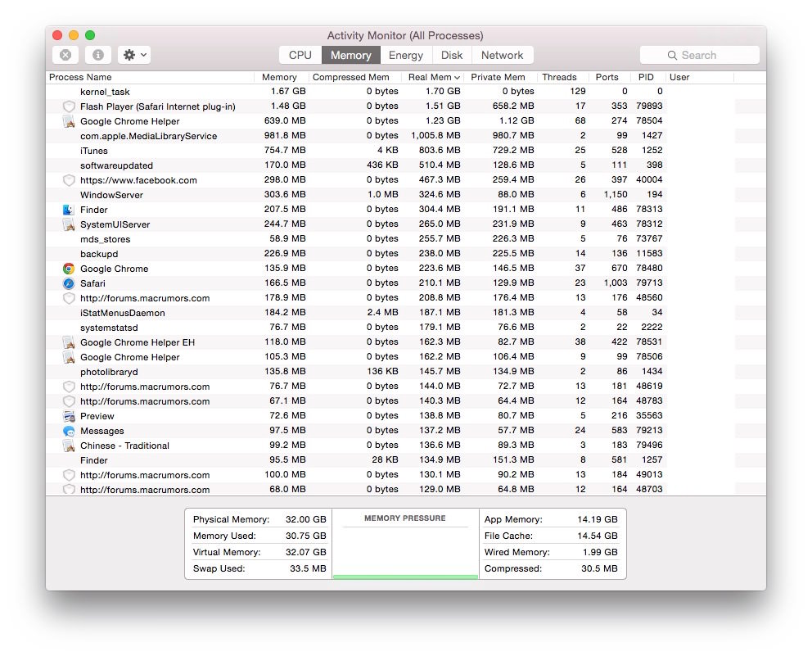Sort by Compressed Mem column header
Screen dimensions: 812x656
click(x=354, y=77)
